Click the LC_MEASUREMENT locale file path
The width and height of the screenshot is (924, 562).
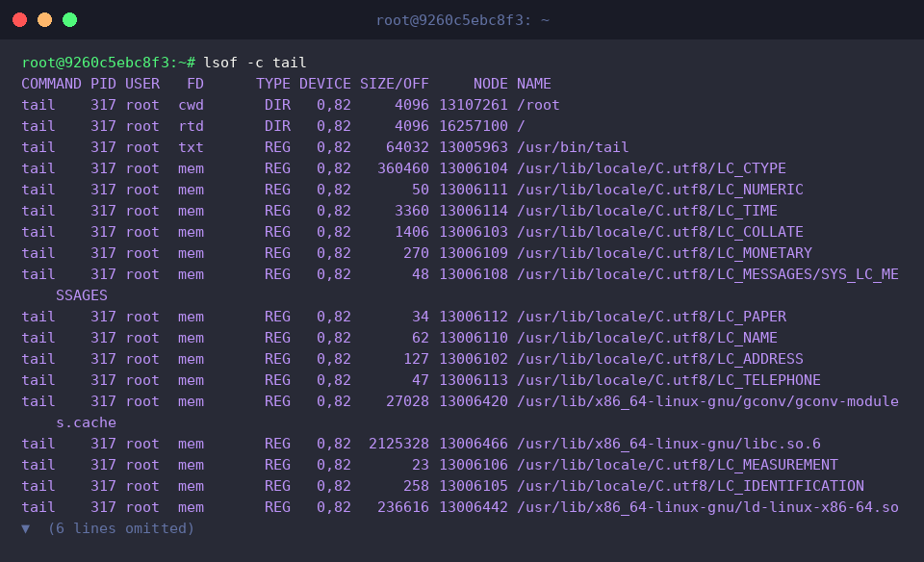[677, 466]
